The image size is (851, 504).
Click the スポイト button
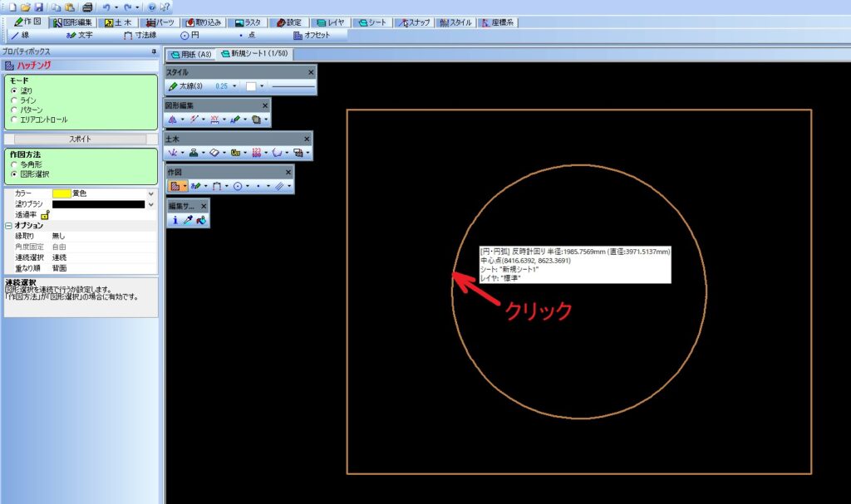click(x=80, y=139)
